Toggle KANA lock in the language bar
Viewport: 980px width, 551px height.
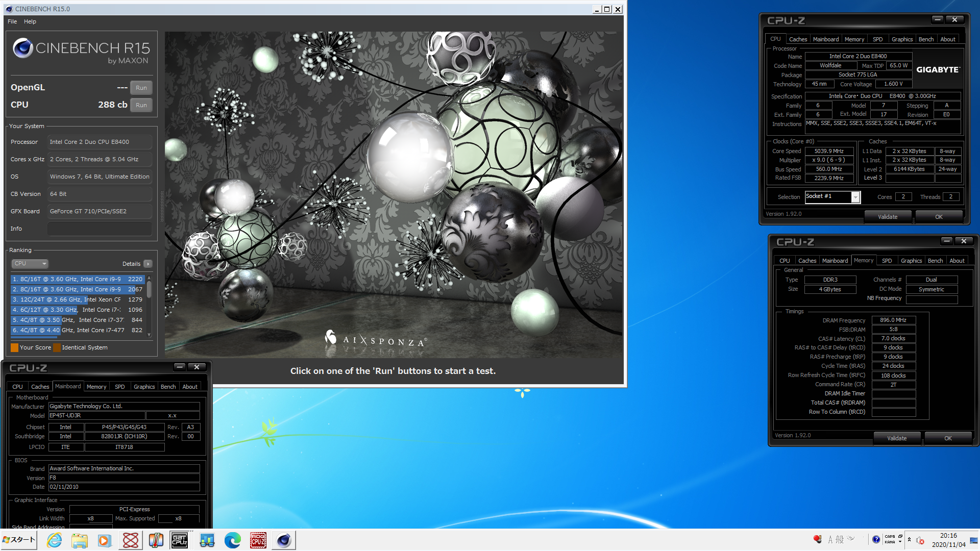890,542
